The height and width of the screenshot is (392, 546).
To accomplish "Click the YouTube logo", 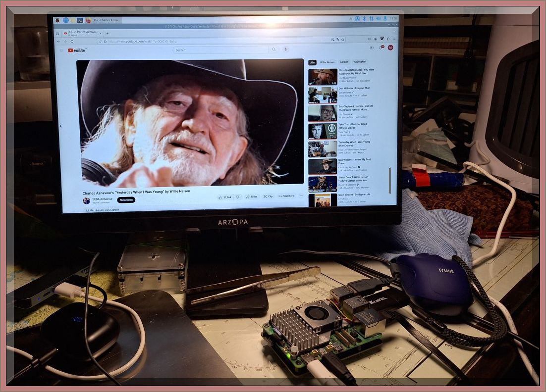I will (77, 50).
